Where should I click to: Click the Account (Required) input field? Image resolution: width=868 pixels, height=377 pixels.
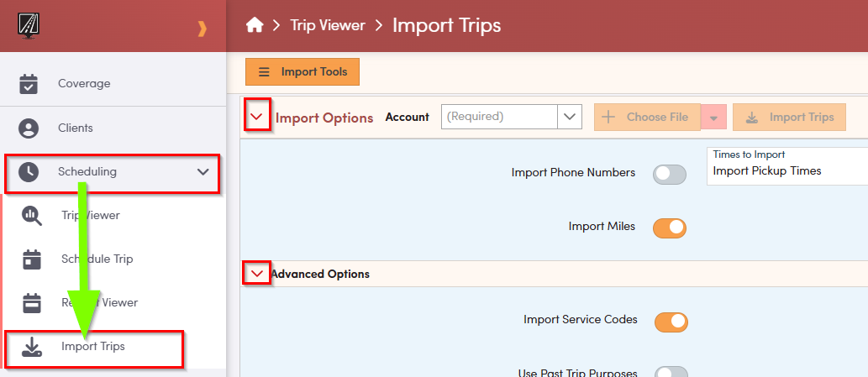click(x=499, y=118)
